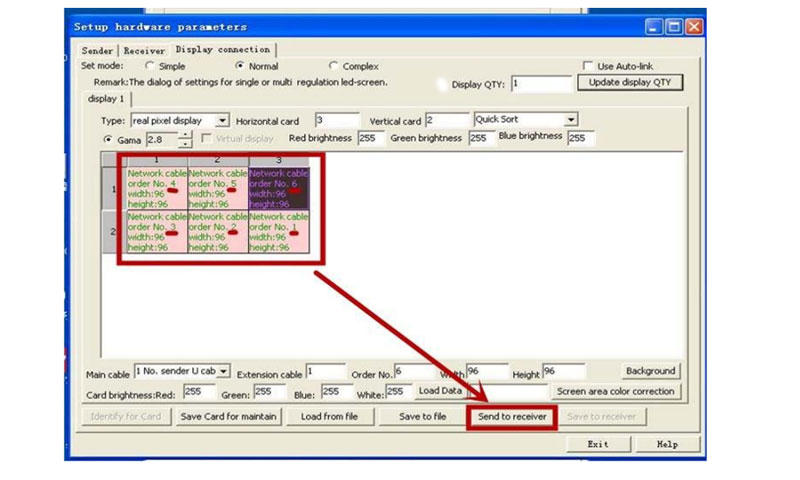Click Save to file button
This screenshot has height=480, width=800.
click(423, 417)
